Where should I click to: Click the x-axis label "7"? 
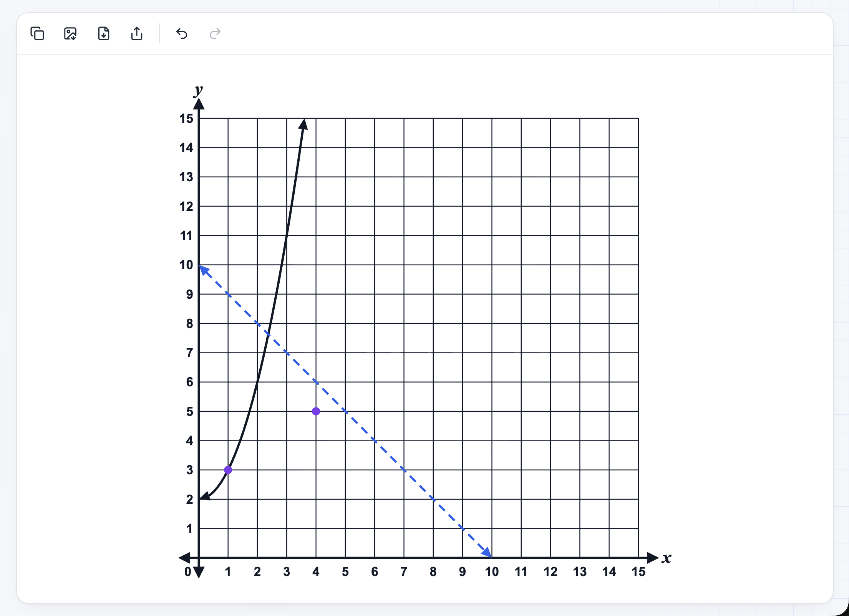[404, 572]
